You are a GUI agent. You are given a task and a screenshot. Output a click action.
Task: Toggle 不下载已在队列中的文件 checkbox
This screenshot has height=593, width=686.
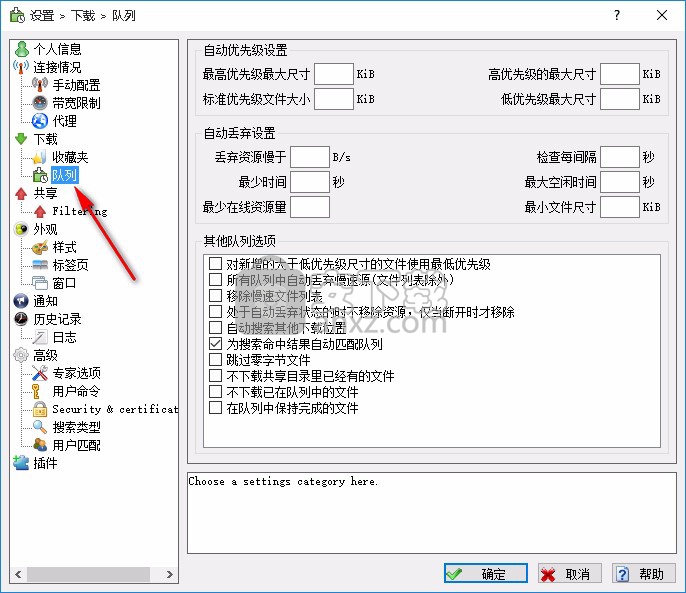(215, 391)
